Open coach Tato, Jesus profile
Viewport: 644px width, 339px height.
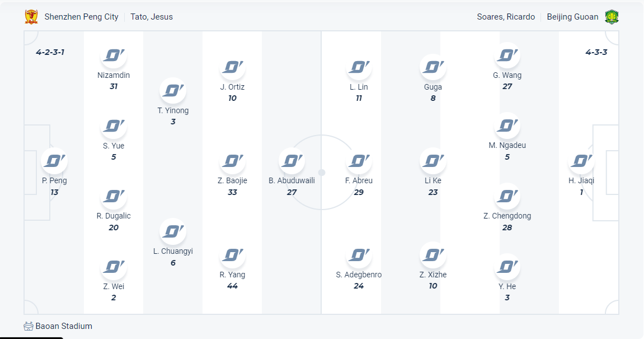(x=152, y=17)
